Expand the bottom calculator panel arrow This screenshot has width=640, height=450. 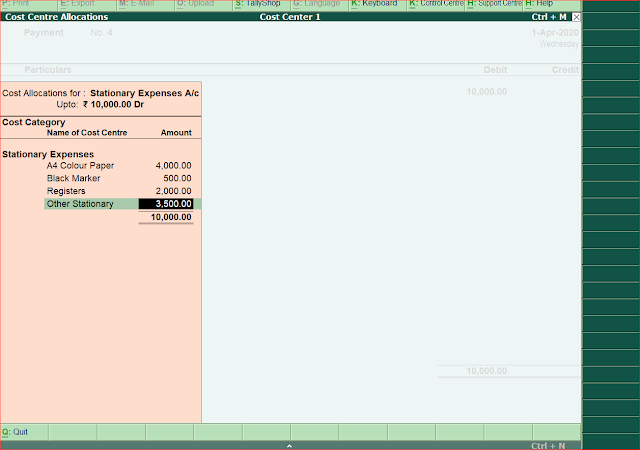point(289,446)
